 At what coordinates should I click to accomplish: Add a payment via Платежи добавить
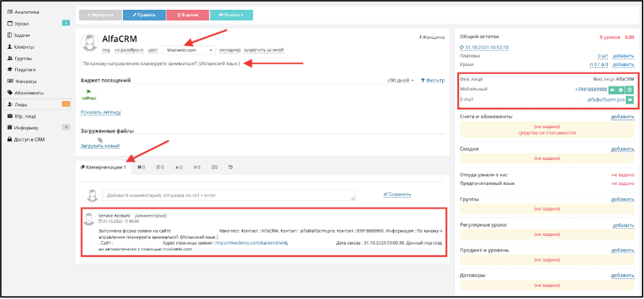pyautogui.click(x=623, y=56)
